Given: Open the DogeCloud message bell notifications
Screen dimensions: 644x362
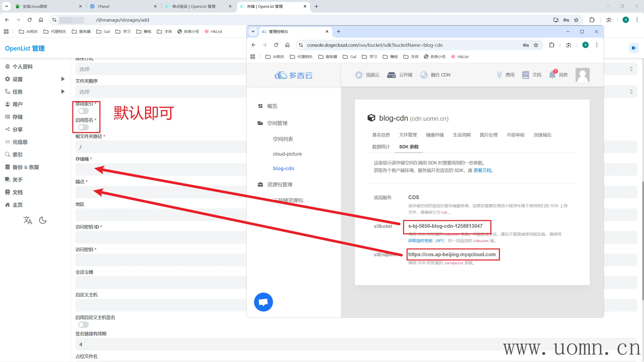Looking at the screenshot, I should click(552, 75).
